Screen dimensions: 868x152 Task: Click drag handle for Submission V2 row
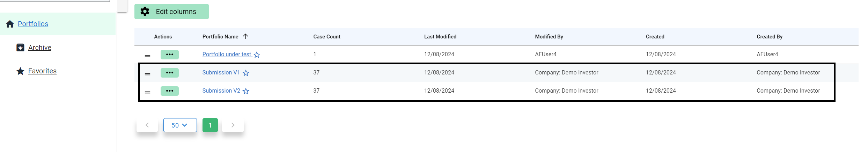[x=148, y=92]
